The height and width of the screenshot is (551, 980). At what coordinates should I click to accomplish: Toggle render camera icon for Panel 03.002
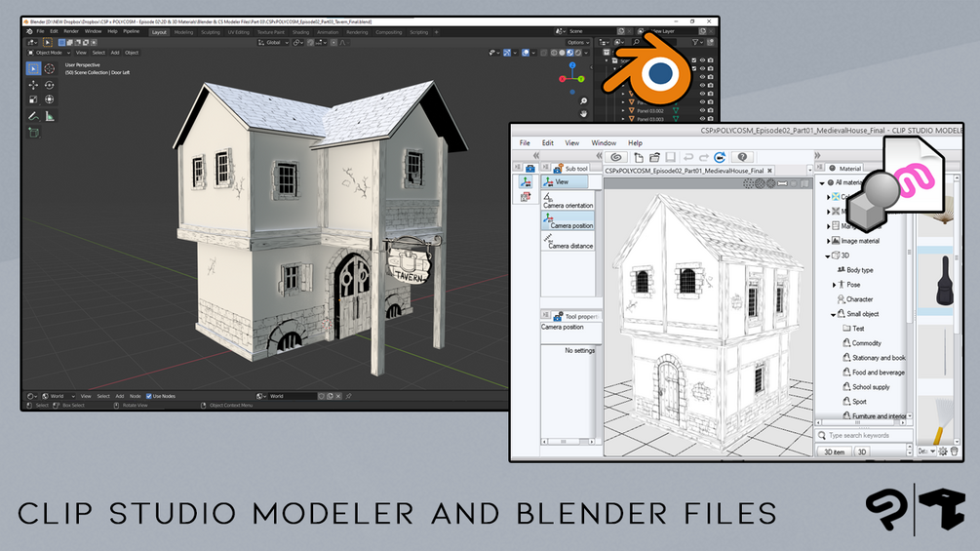(711, 110)
